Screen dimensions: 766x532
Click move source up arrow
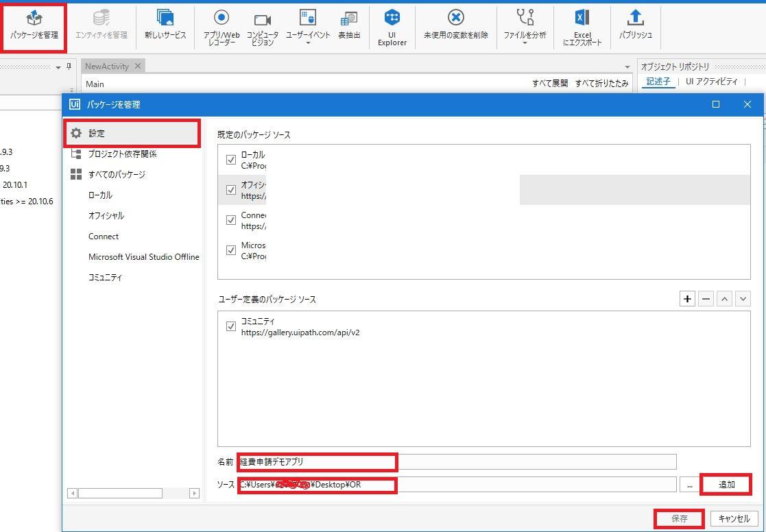pos(724,298)
